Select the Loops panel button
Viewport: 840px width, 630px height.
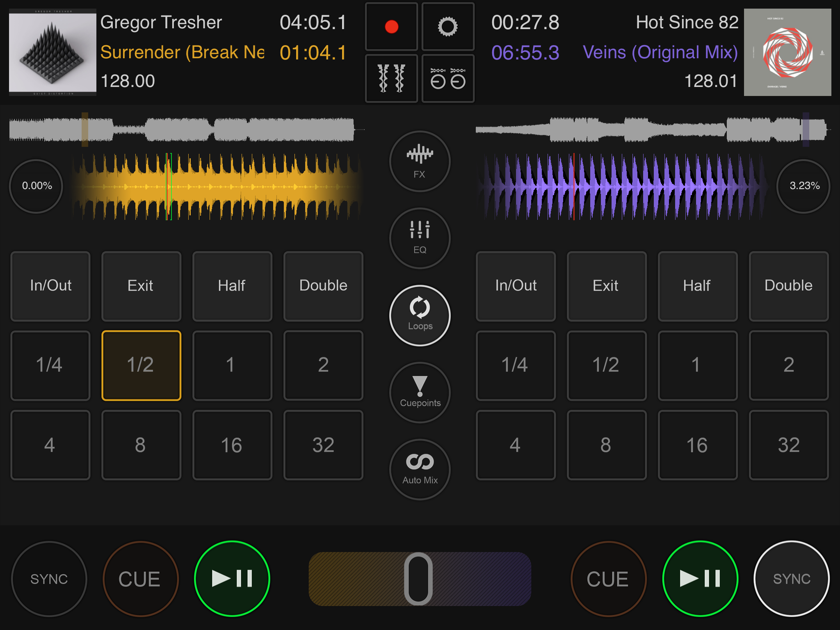coord(420,315)
